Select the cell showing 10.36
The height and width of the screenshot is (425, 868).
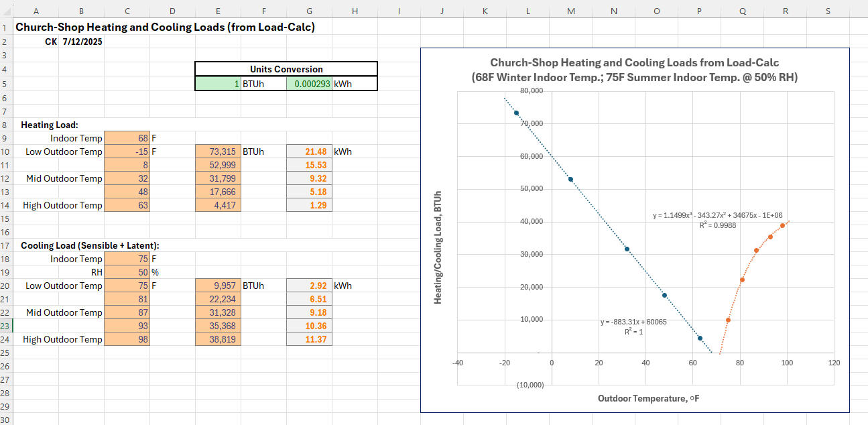tap(309, 326)
